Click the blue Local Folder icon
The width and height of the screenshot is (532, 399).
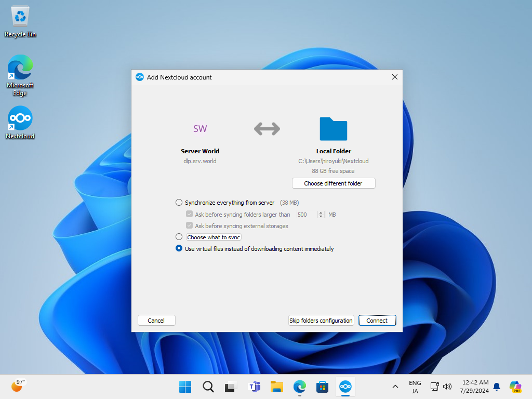[x=334, y=129]
